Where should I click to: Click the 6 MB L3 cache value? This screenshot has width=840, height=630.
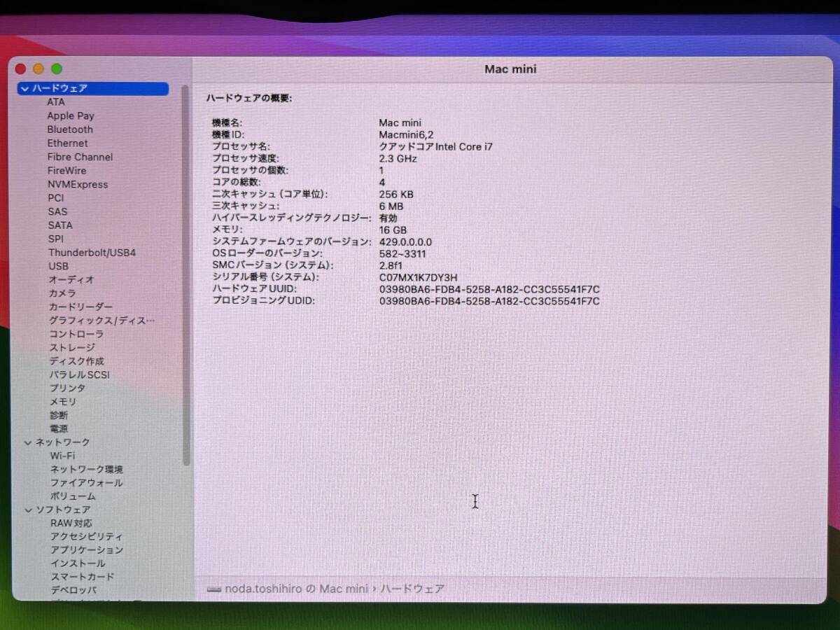[391, 206]
